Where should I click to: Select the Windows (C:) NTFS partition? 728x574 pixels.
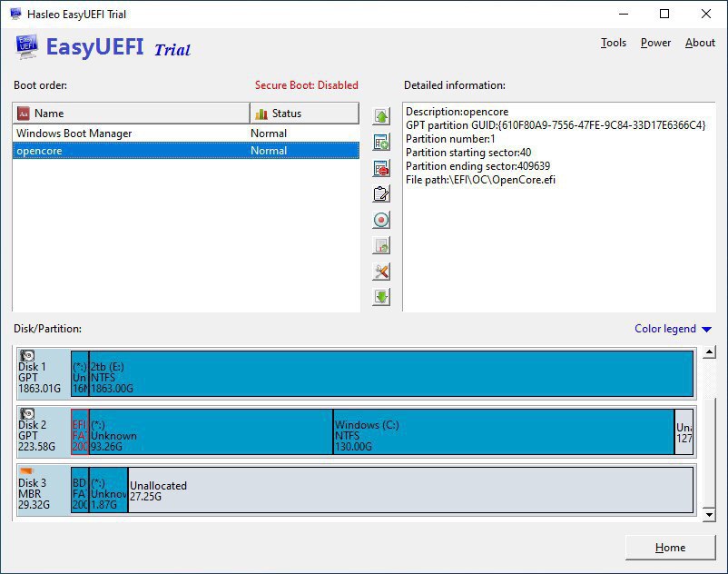pos(504,431)
